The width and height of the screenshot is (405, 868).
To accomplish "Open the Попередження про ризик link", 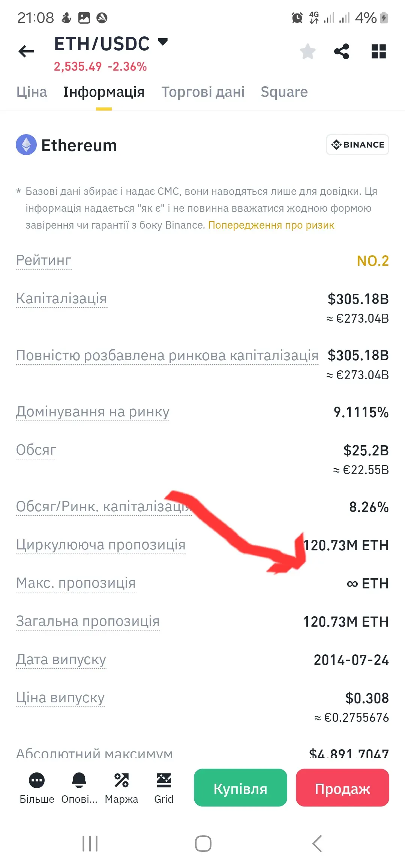I will [271, 225].
